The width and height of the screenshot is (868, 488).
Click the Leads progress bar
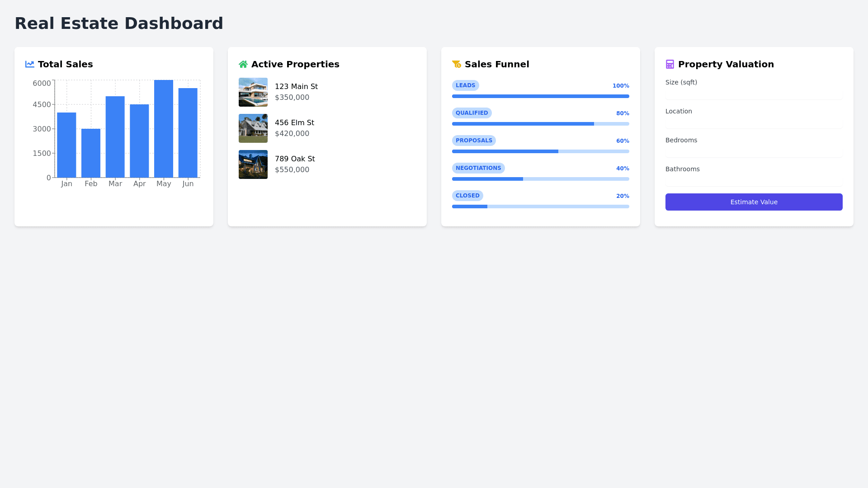[540, 96]
